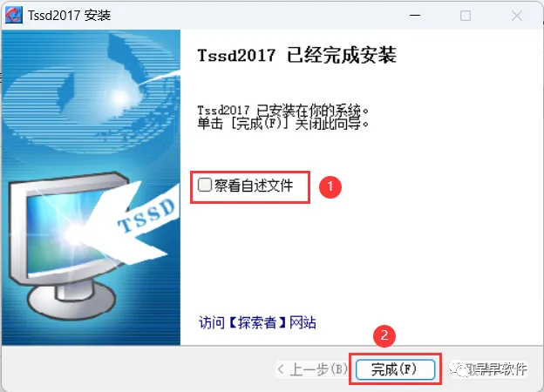This screenshot has width=544, height=392.
Task: Tick the 察看自述文件 checkbox box
Action: [x=205, y=185]
